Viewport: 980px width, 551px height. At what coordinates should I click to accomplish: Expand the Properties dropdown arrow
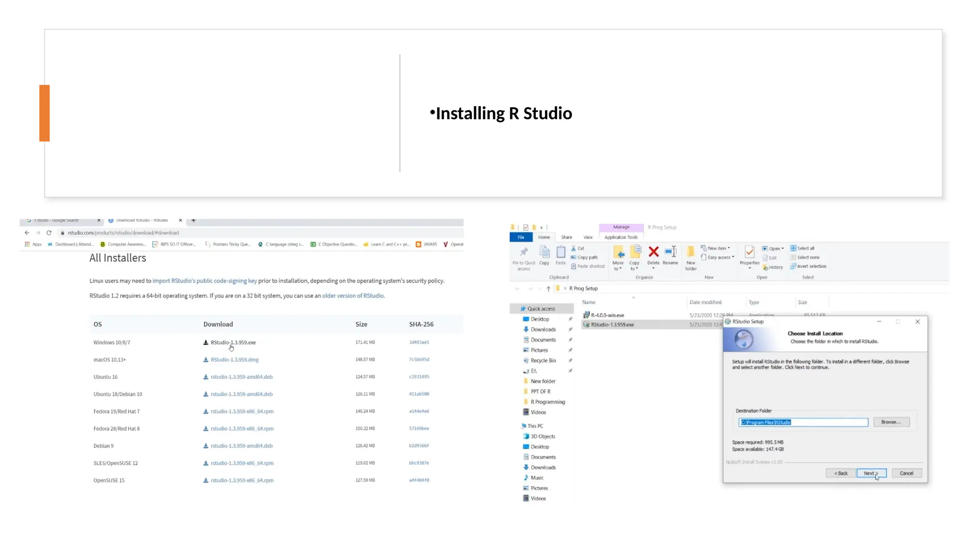750,268
